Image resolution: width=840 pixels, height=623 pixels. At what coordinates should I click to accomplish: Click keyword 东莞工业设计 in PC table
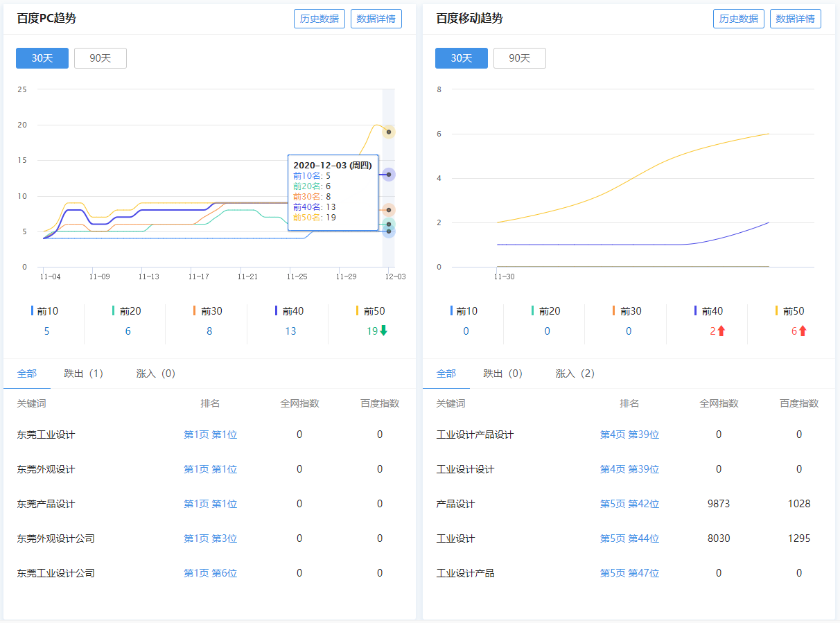click(46, 435)
